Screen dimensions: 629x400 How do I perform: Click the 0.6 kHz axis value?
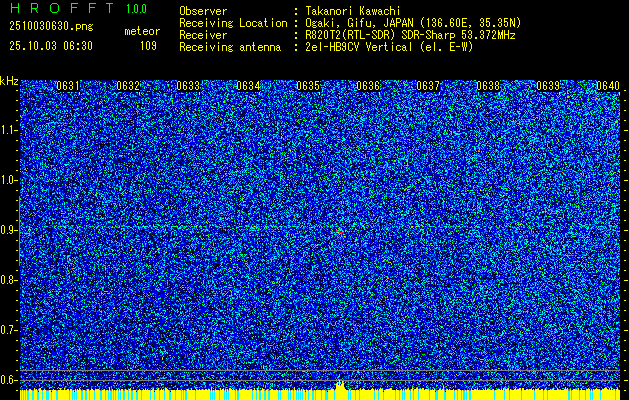click(8, 380)
